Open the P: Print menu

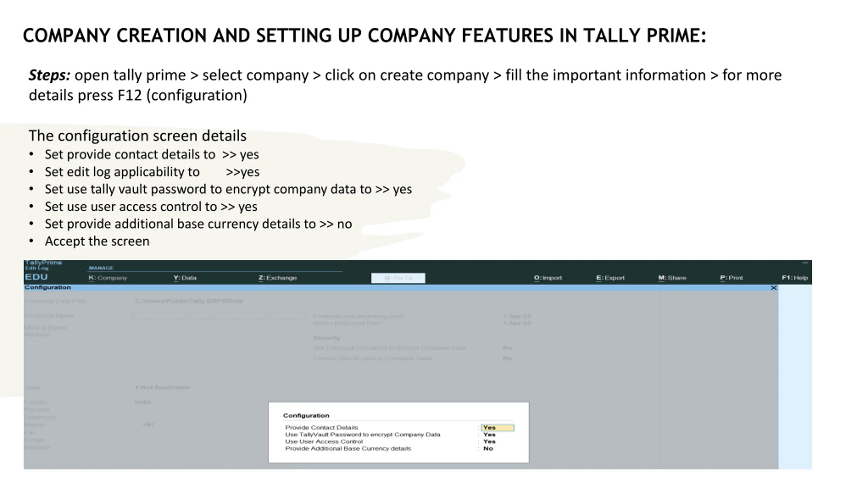tap(731, 278)
